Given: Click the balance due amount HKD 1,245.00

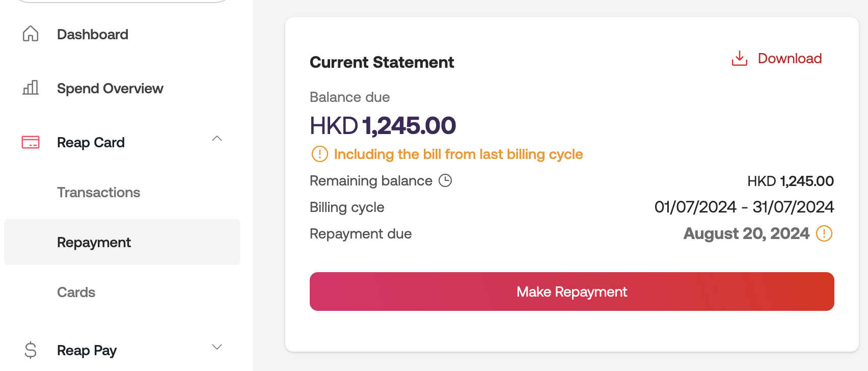Looking at the screenshot, I should click(x=383, y=126).
